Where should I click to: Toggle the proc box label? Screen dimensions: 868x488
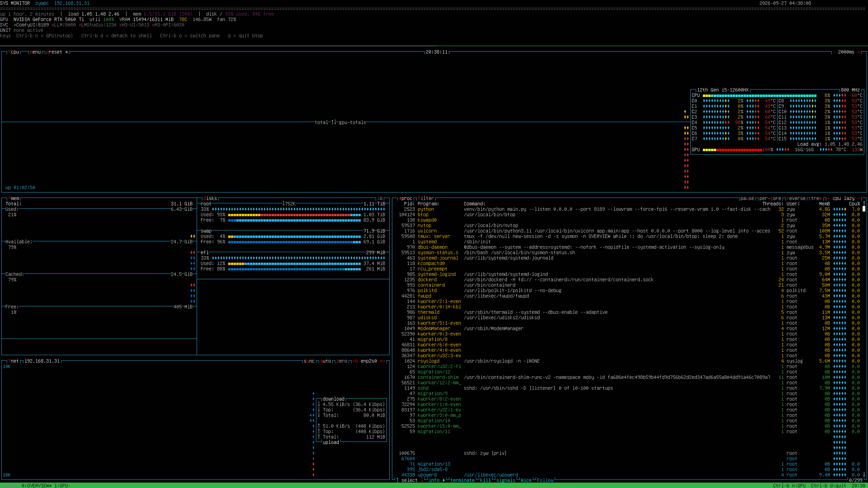406,198
